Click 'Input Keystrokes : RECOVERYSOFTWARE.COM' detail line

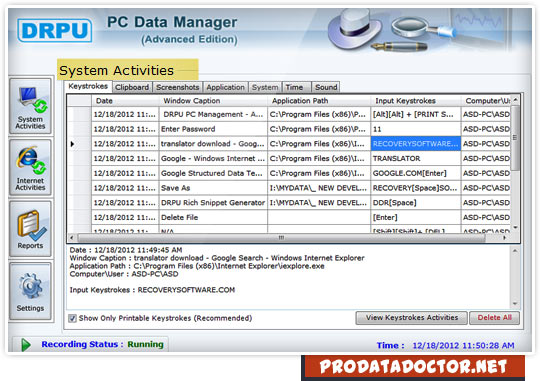pos(152,290)
